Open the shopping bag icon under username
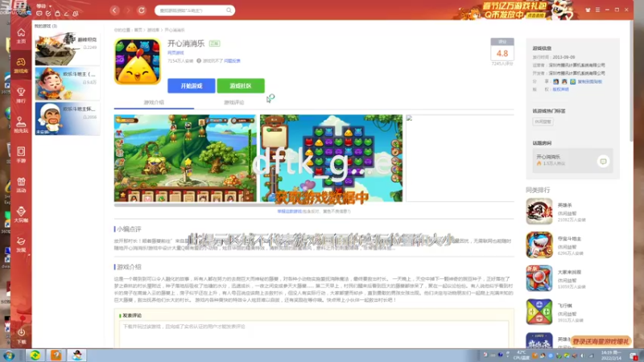The height and width of the screenshot is (362, 644). [x=57, y=14]
